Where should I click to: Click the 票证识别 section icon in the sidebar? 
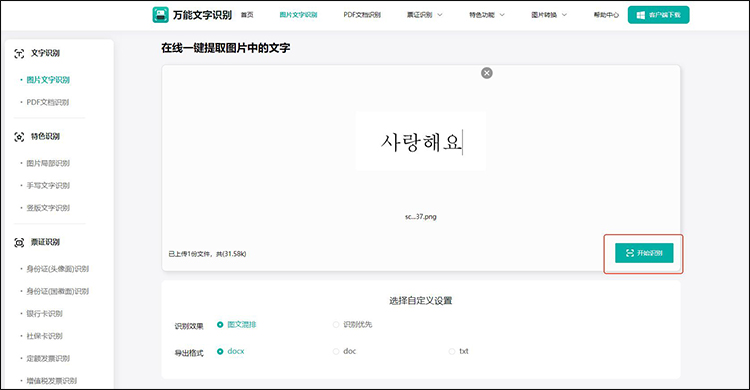(19, 243)
